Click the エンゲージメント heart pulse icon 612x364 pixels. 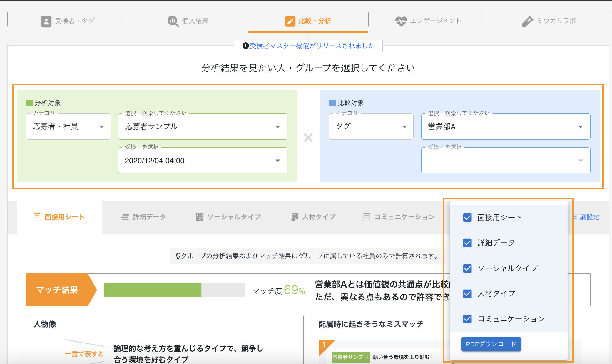click(x=401, y=21)
